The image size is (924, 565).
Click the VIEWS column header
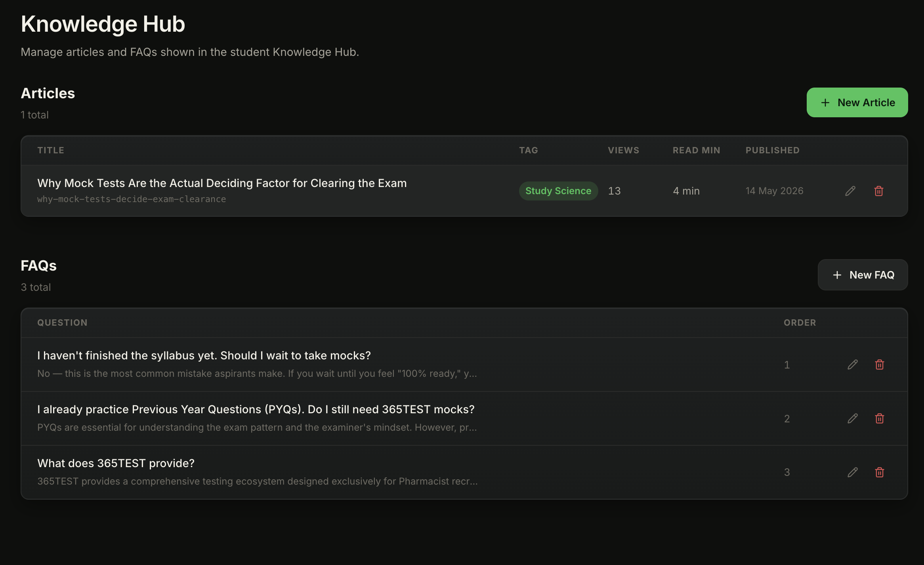pyautogui.click(x=624, y=150)
